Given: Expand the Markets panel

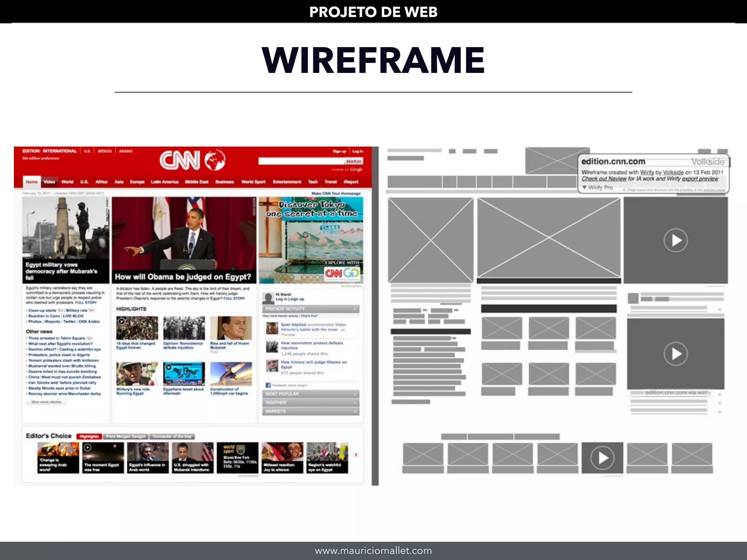Looking at the screenshot, I should pos(311,411).
